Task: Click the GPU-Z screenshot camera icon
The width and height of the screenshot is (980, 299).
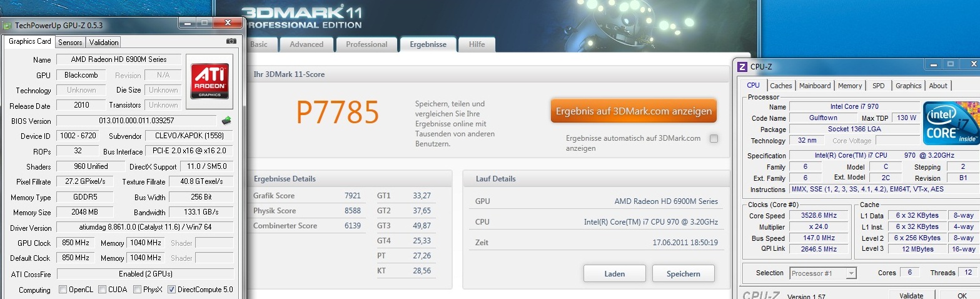Action: click(x=231, y=41)
